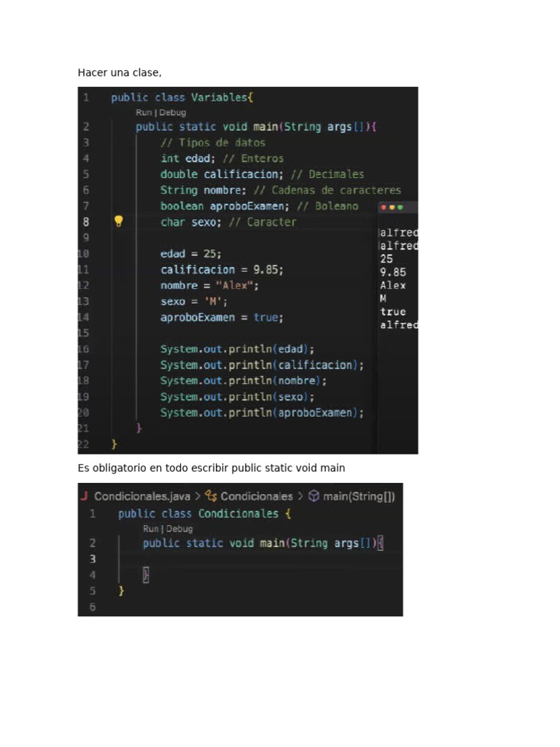Click main method signature in the Condicionales editor

263,543
